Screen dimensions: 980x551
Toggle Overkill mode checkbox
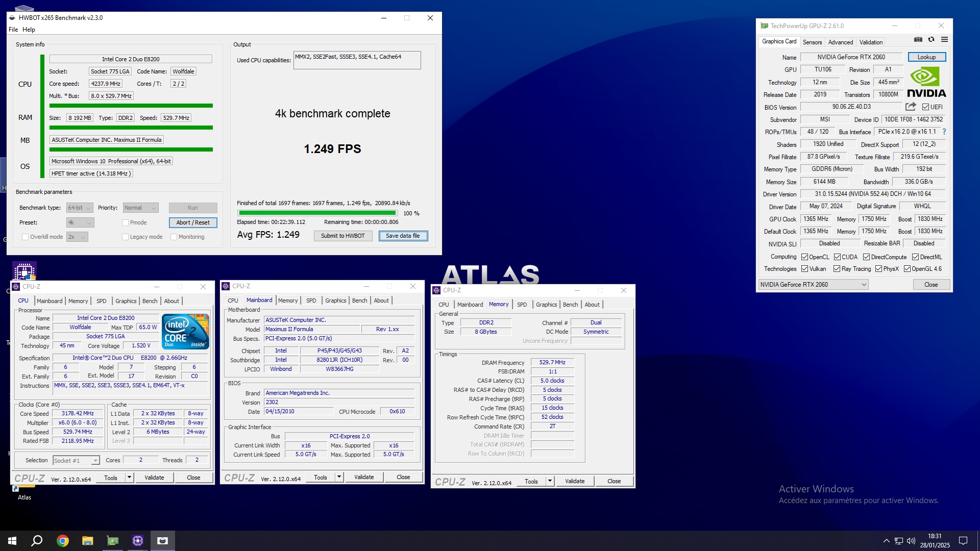pos(25,237)
